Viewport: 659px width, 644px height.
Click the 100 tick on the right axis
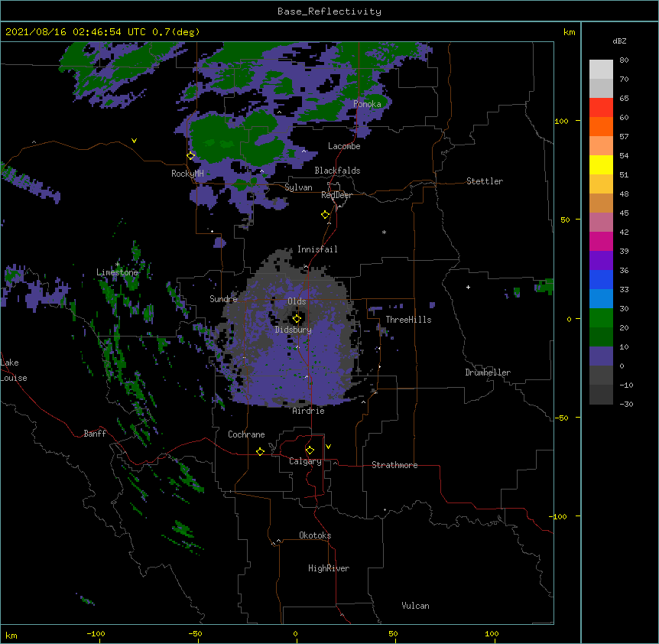click(x=561, y=121)
